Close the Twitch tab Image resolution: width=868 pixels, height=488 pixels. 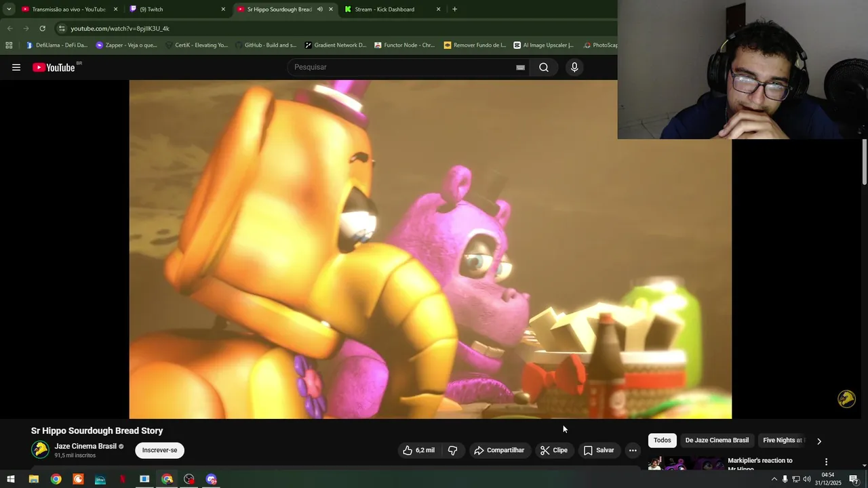(223, 9)
